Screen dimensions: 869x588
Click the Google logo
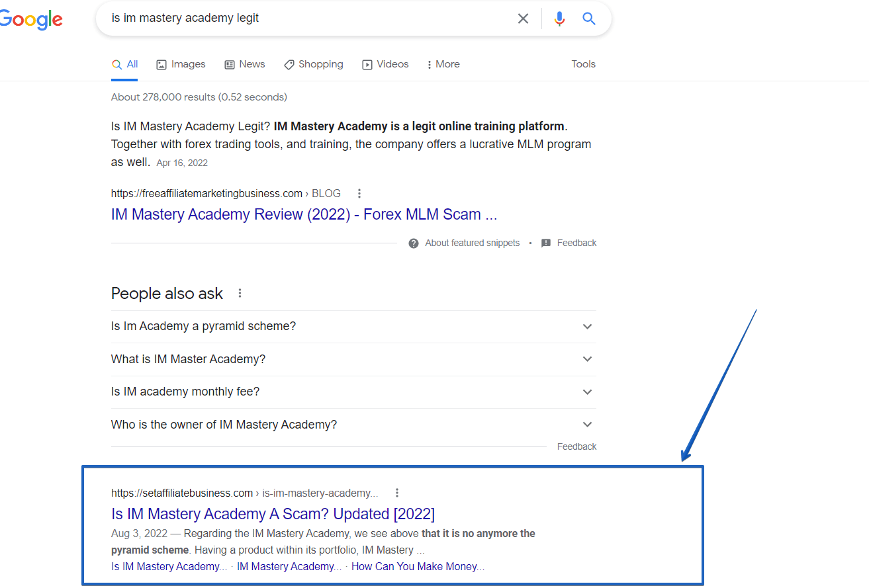coord(31,19)
